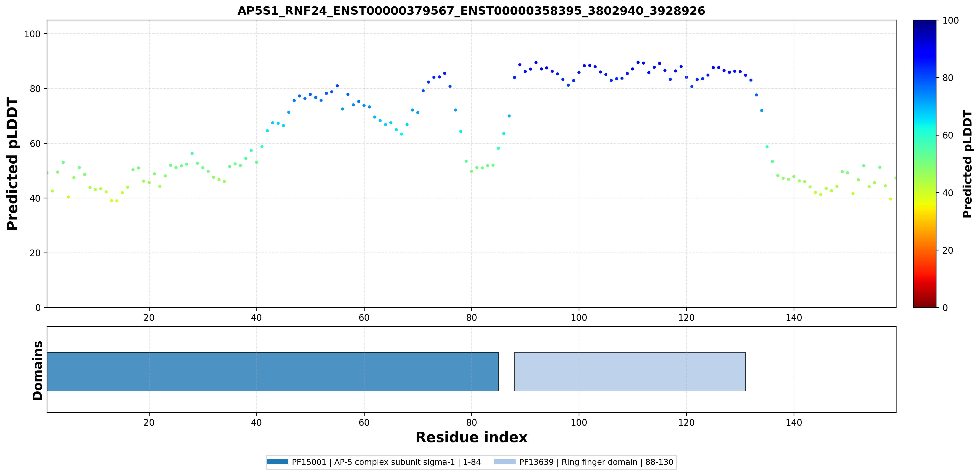Click the Predicted pLDDT y-axis label
Viewport: 980px width, 476px height.
point(12,164)
